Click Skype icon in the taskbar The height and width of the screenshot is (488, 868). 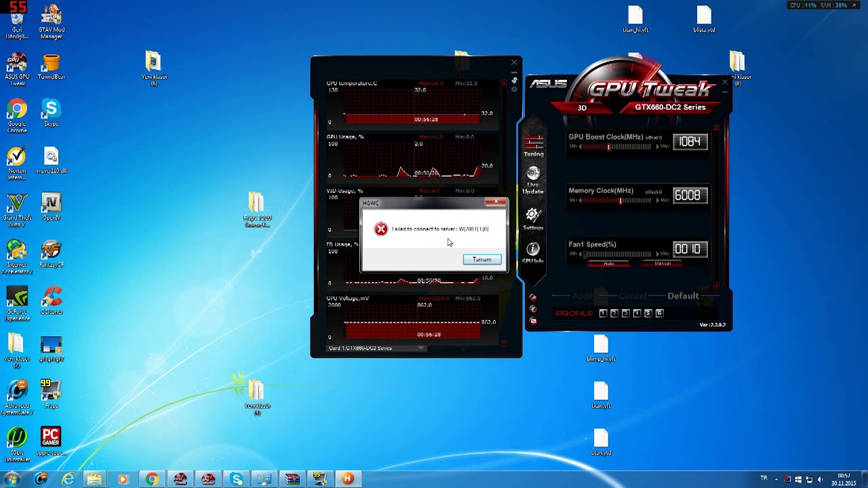click(x=236, y=479)
